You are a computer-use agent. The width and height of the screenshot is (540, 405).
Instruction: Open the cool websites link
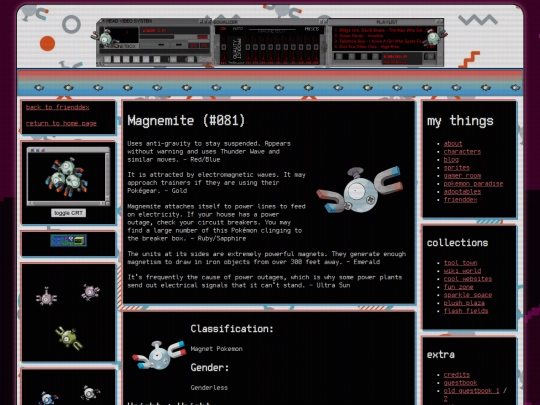468,279
